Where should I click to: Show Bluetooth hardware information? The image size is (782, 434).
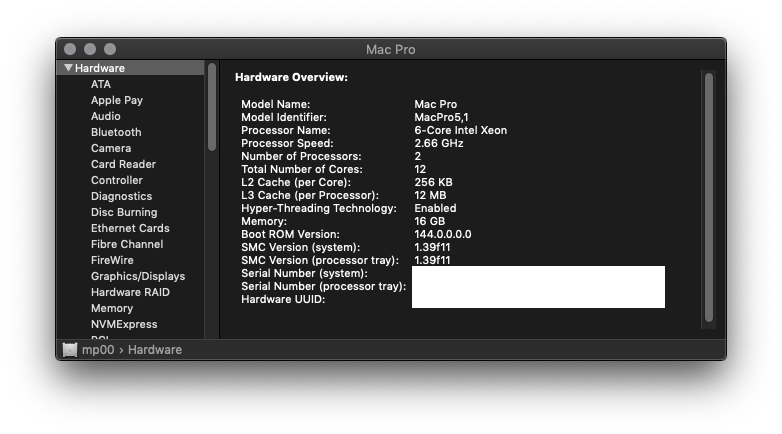click(116, 132)
